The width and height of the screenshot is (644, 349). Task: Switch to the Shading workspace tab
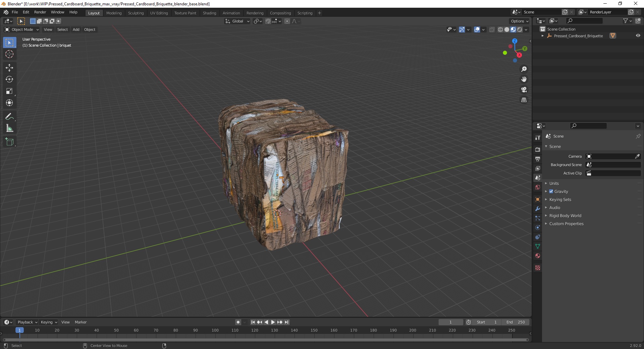[x=209, y=13]
